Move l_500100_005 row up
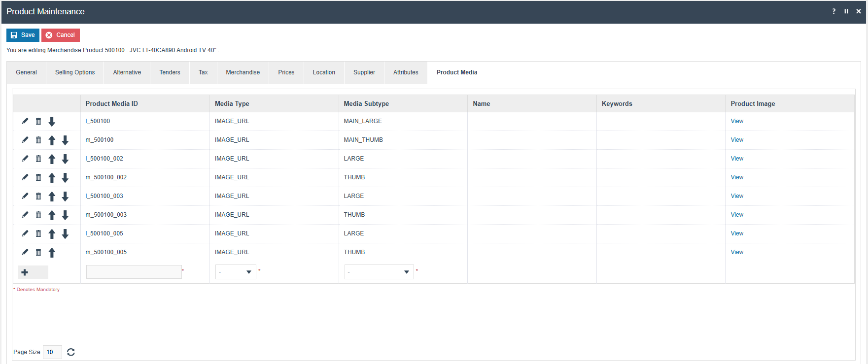The height and width of the screenshot is (364, 868). pos(52,234)
